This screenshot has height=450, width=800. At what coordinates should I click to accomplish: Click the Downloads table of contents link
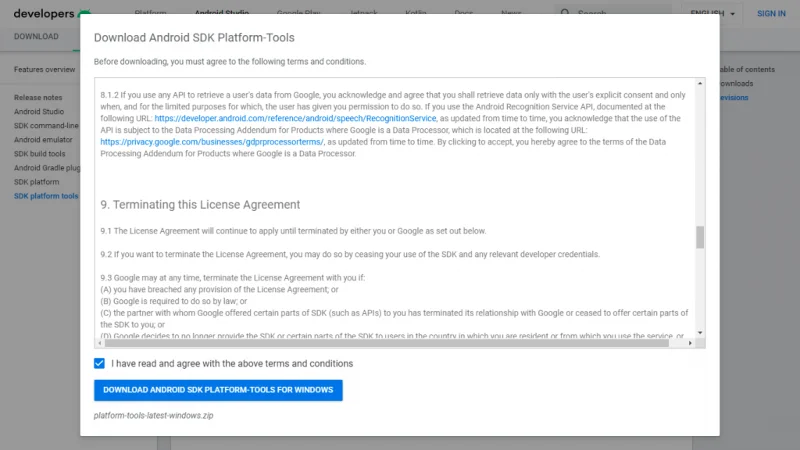[x=737, y=84]
